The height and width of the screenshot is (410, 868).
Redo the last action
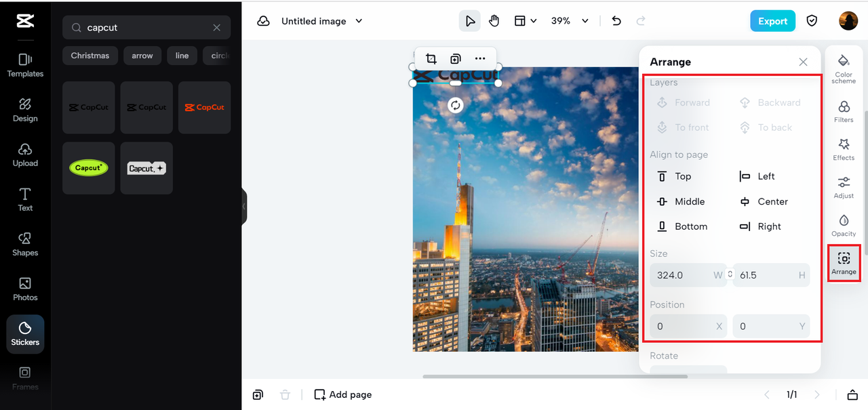(641, 21)
